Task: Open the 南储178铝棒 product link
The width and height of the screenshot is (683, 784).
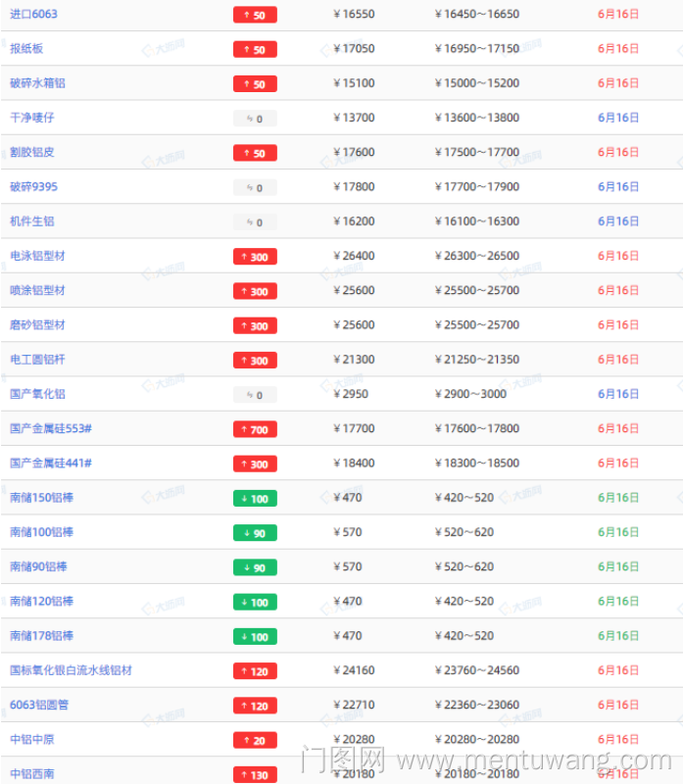Action: [x=41, y=636]
